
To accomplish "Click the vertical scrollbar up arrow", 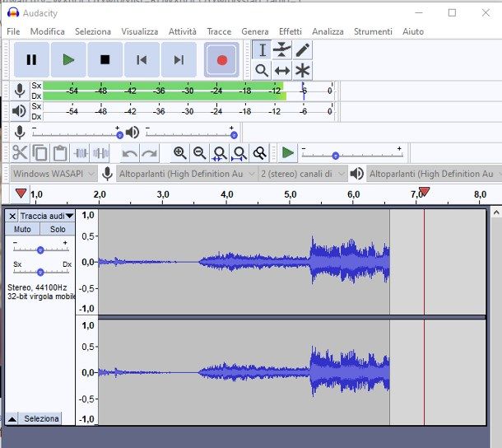I will point(496,212).
